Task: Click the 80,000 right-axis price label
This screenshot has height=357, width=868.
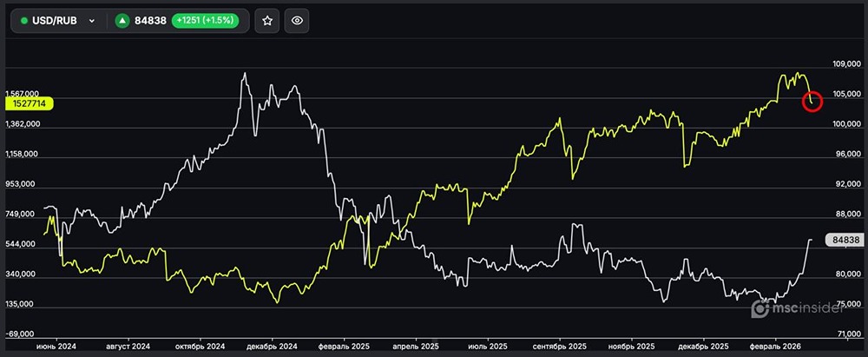Action: coord(849,274)
